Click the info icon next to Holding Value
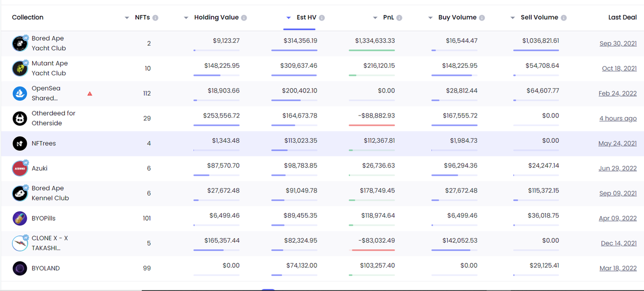 [244, 18]
